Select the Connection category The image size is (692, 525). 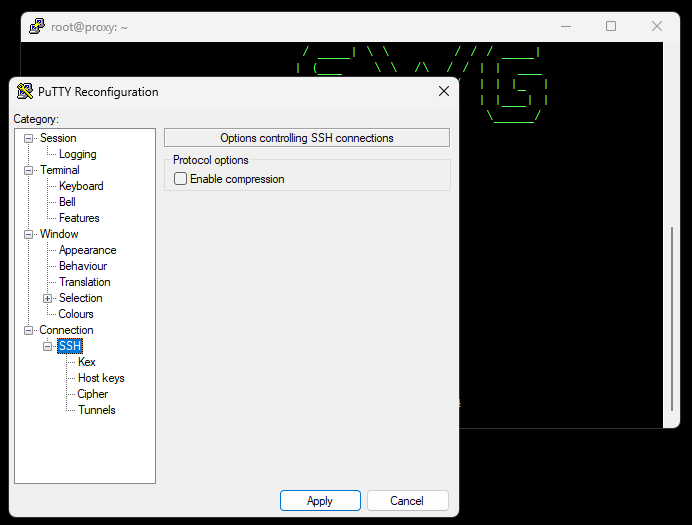coord(66,330)
